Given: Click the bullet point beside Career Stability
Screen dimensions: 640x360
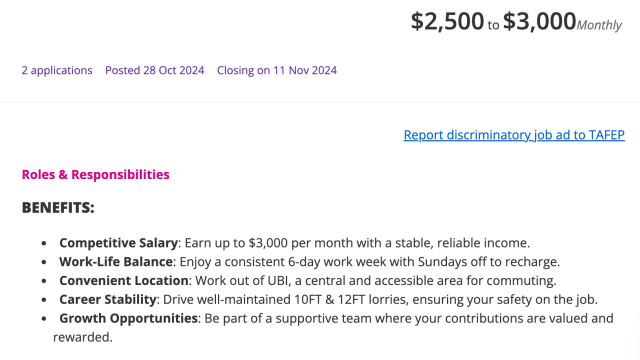Looking at the screenshot, I should tap(44, 300).
